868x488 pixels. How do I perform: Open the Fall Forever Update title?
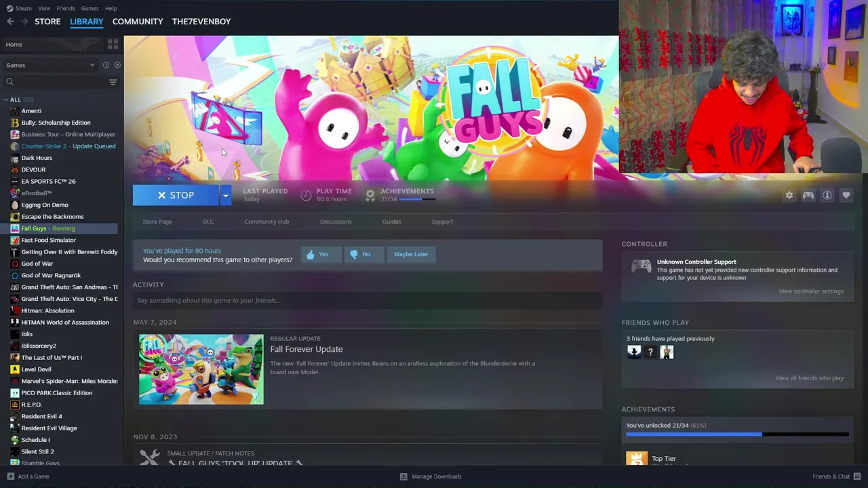tap(307, 349)
